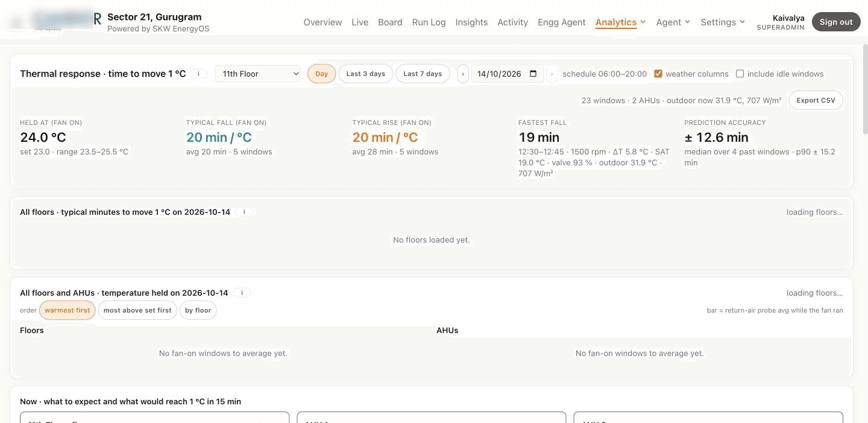Click the Kaivalya SUPERADMIN user label

point(781,22)
